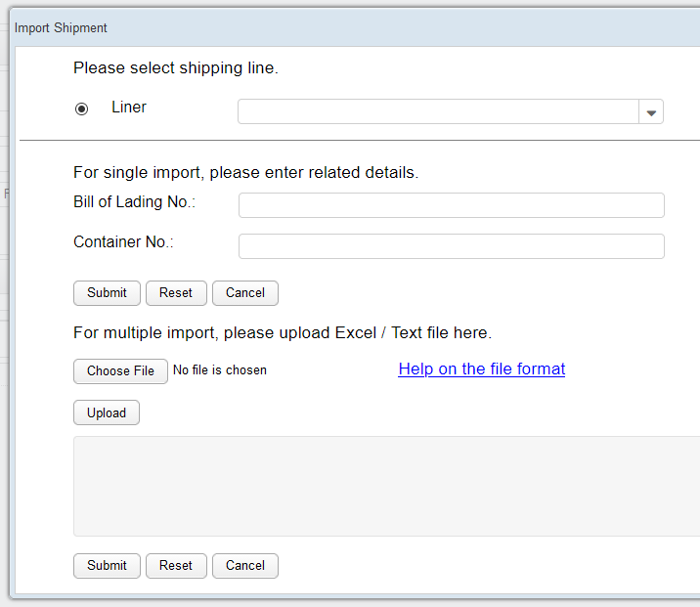Cancel the single import form
Screen dimensions: 700x607
(245, 293)
